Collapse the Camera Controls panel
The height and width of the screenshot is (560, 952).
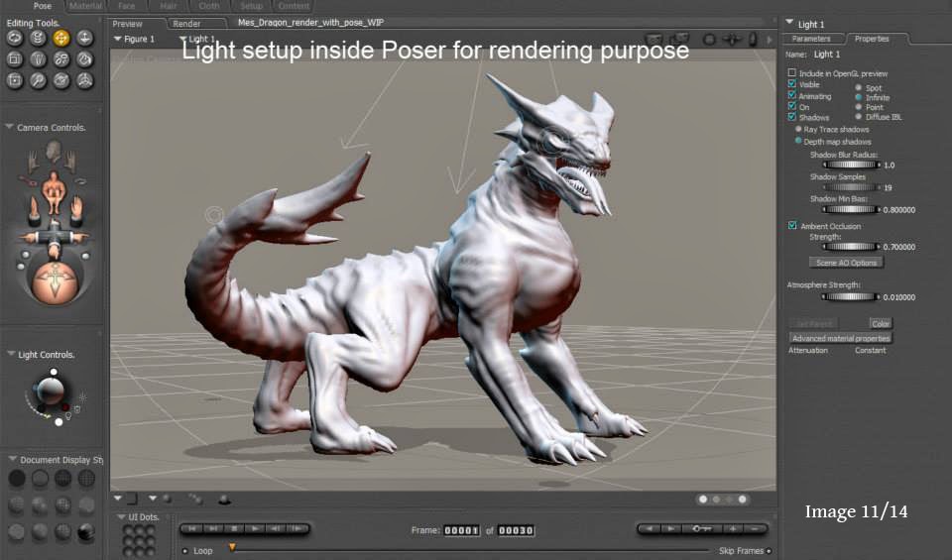pyautogui.click(x=9, y=127)
